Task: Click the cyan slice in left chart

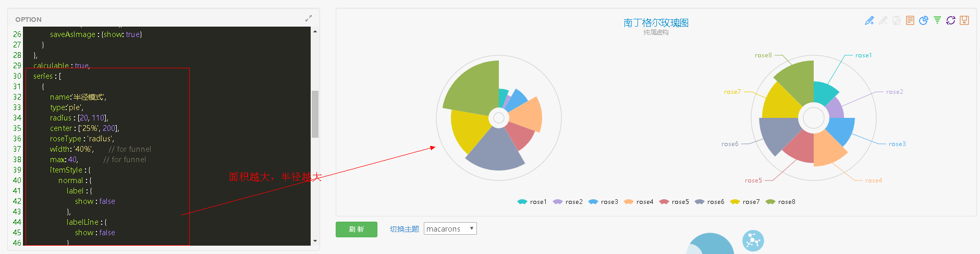Action: click(x=503, y=97)
